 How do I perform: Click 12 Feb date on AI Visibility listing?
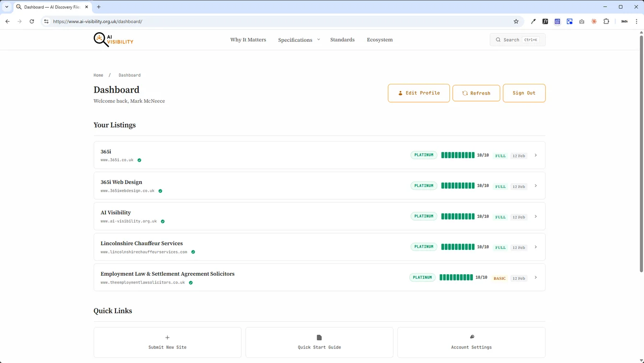(x=518, y=217)
